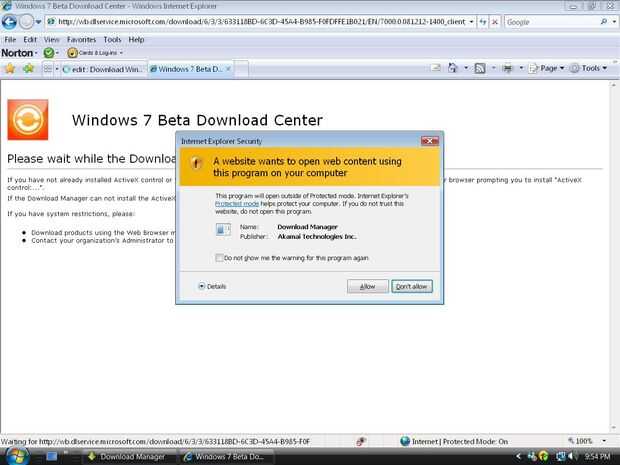Close the Internet Explorer Security dialog

point(429,141)
